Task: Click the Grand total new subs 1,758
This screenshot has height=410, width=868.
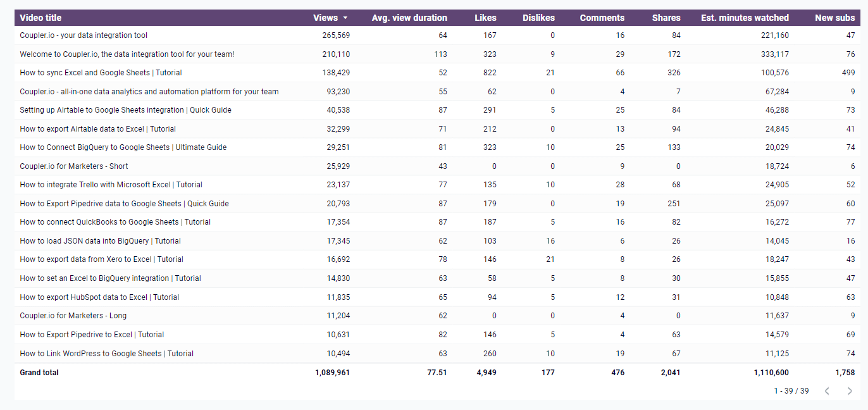Action: coord(845,373)
